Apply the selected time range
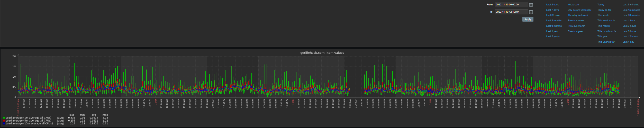 click(528, 19)
